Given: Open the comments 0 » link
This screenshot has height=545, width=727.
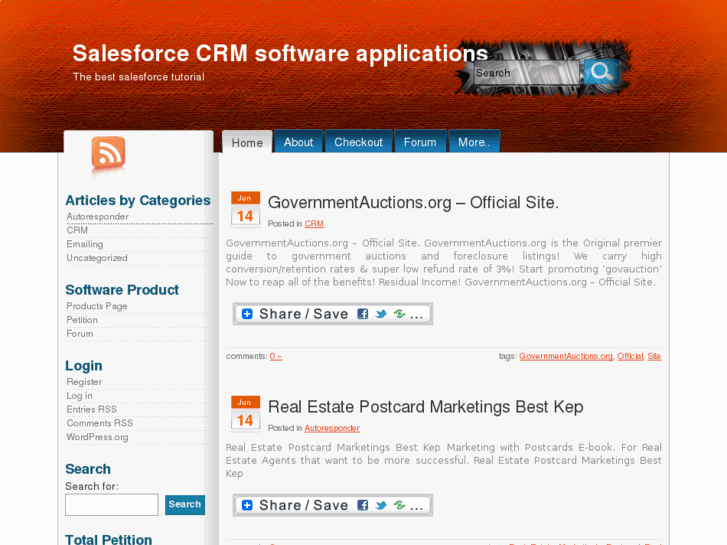Looking at the screenshot, I should click(x=276, y=356).
